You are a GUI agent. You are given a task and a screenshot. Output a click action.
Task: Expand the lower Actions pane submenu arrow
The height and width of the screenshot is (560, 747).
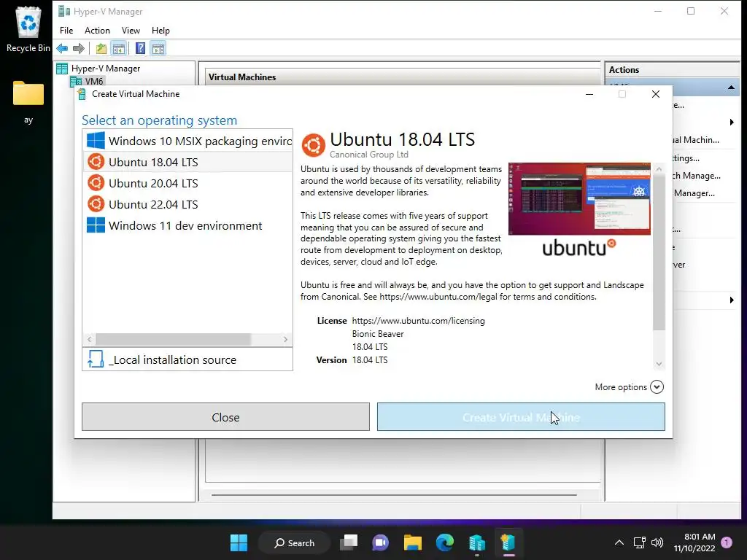pyautogui.click(x=731, y=300)
